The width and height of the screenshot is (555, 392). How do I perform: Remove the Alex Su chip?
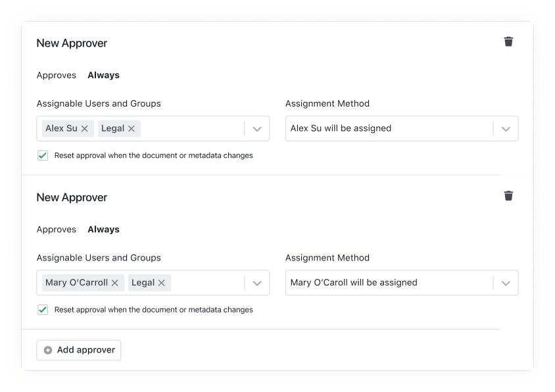click(84, 128)
